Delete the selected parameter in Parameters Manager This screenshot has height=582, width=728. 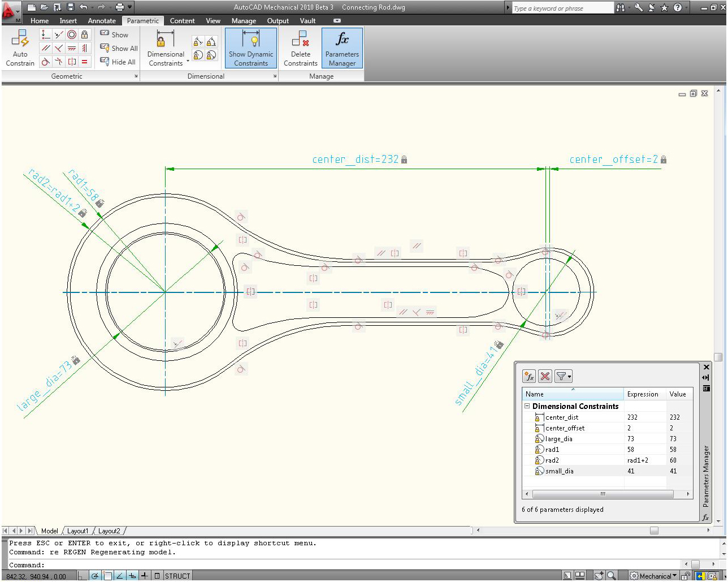[545, 376]
